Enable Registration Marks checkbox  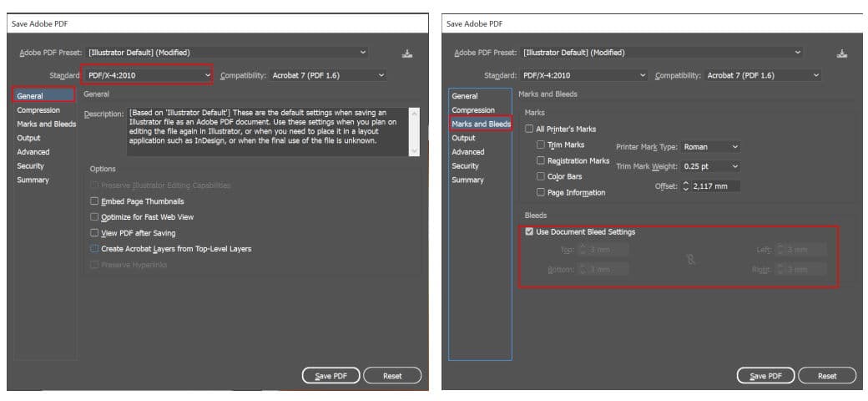[541, 160]
